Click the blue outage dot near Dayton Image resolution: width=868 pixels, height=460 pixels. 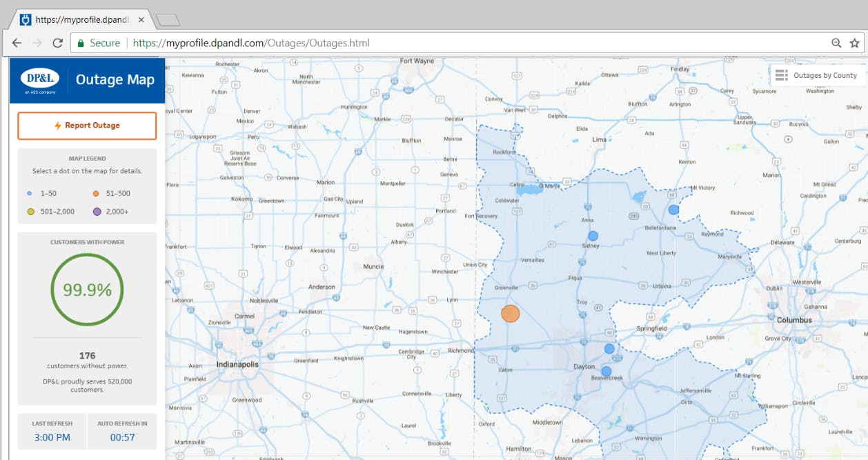pos(609,349)
